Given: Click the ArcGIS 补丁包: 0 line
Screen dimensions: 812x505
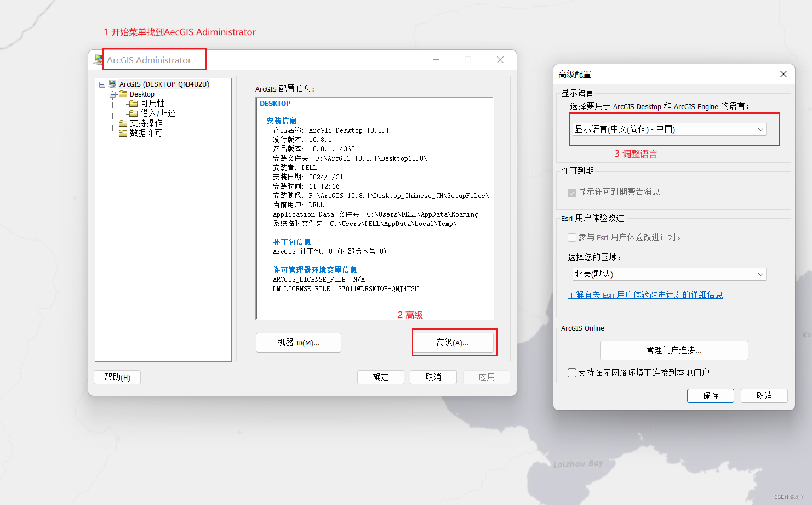Looking at the screenshot, I should 330,252.
